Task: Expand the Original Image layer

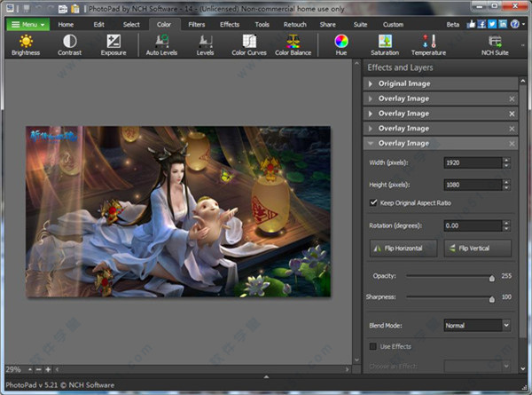Action: [x=370, y=83]
